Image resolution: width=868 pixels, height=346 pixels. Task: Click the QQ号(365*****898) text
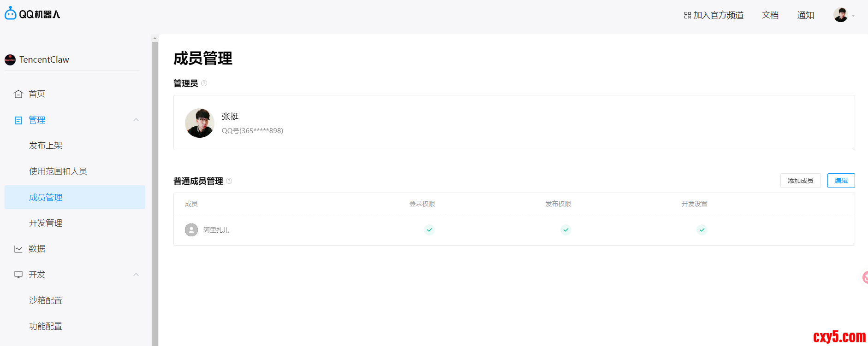point(252,131)
